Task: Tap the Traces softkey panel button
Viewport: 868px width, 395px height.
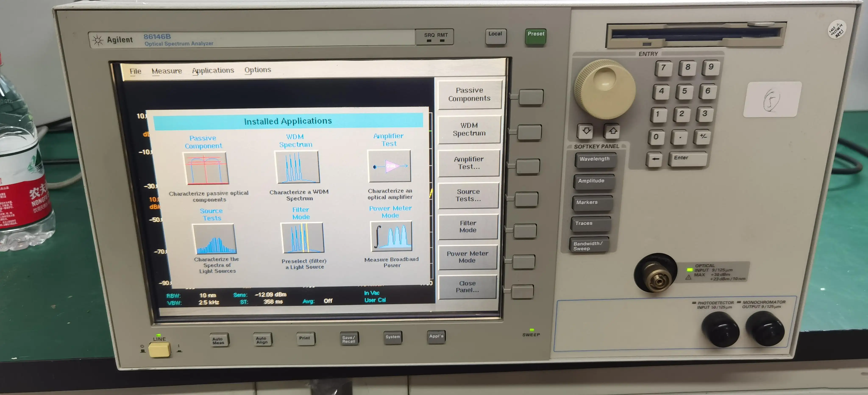Action: pos(590,224)
